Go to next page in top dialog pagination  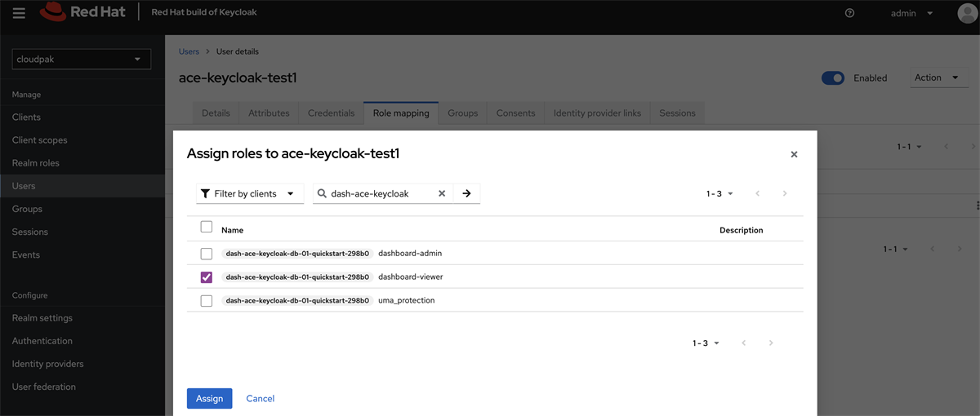click(785, 193)
